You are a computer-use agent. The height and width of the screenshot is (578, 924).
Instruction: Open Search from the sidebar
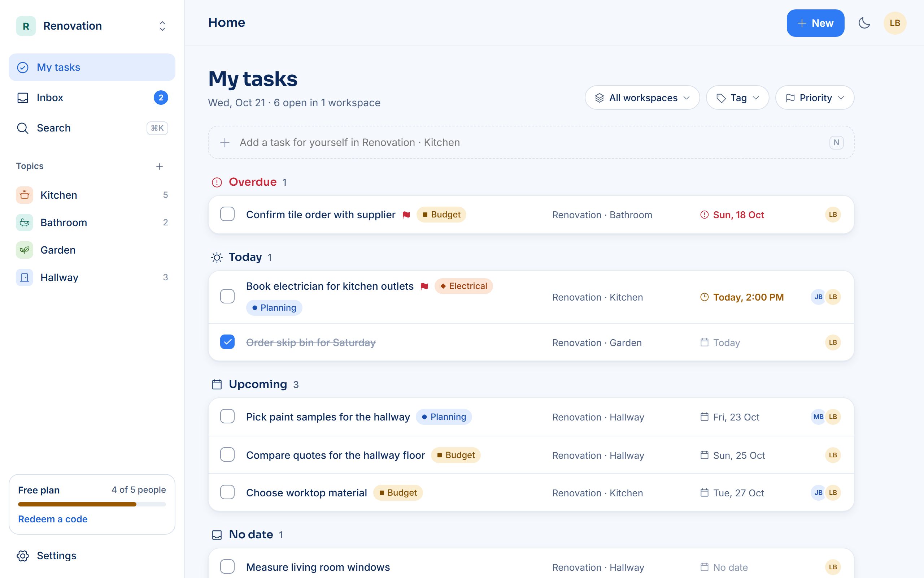[x=92, y=128]
